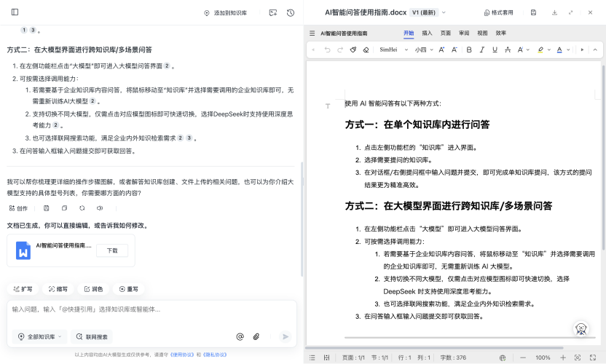Click the status bar outline list icon
606x364 pixels.
click(312, 358)
